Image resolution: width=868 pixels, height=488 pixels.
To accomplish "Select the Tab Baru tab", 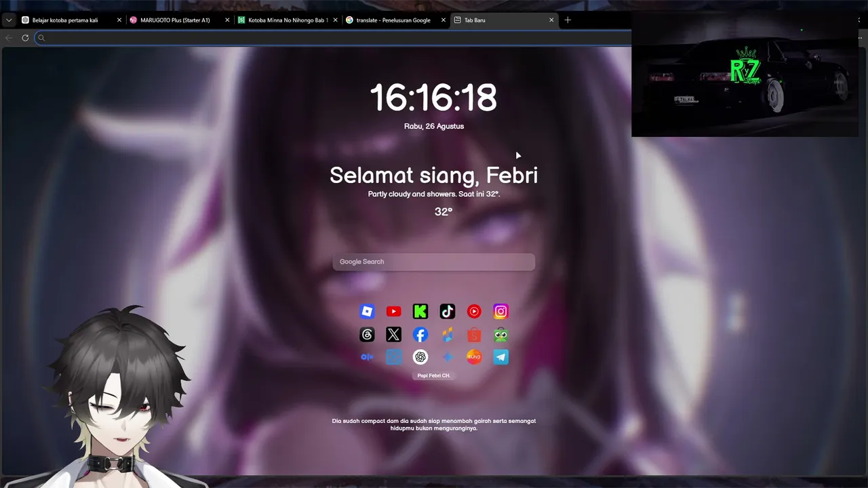I will pos(505,20).
